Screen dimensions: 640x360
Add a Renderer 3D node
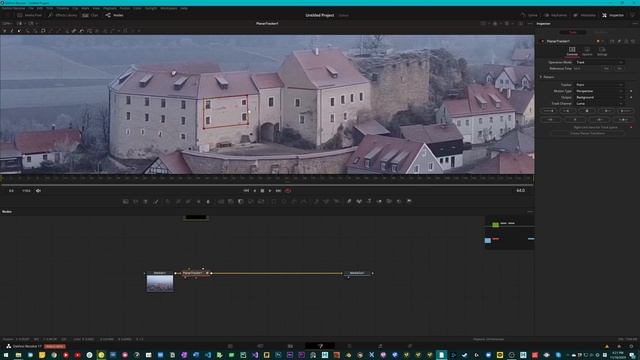tap(409, 201)
